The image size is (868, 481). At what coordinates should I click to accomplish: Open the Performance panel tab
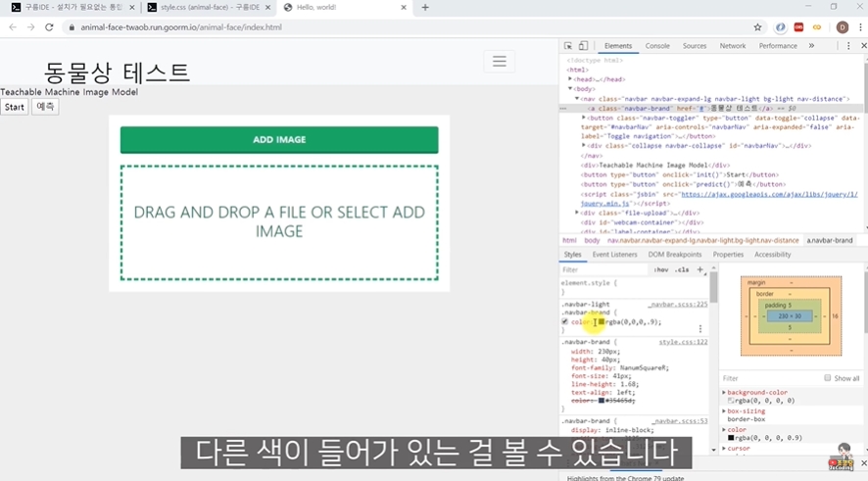(x=778, y=46)
